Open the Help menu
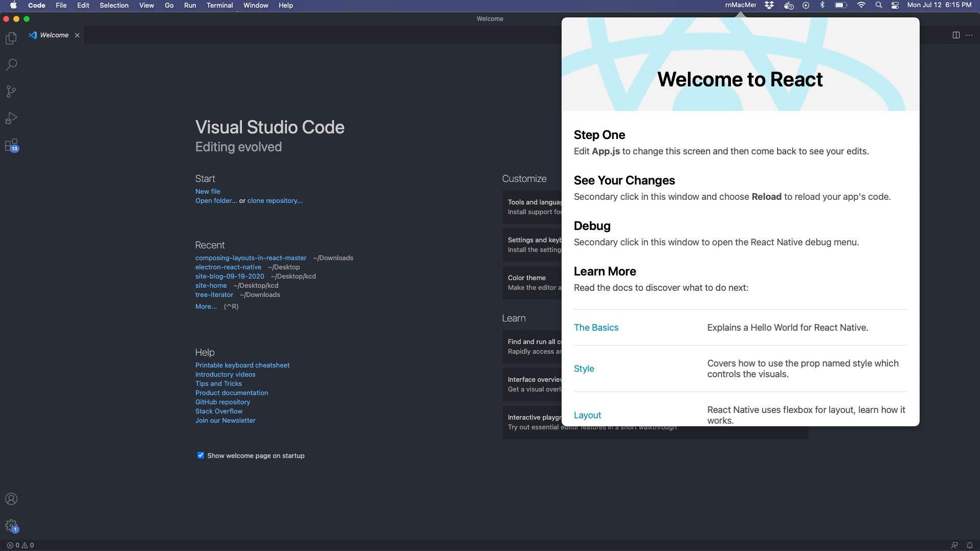This screenshot has height=551, width=980. coord(285,5)
